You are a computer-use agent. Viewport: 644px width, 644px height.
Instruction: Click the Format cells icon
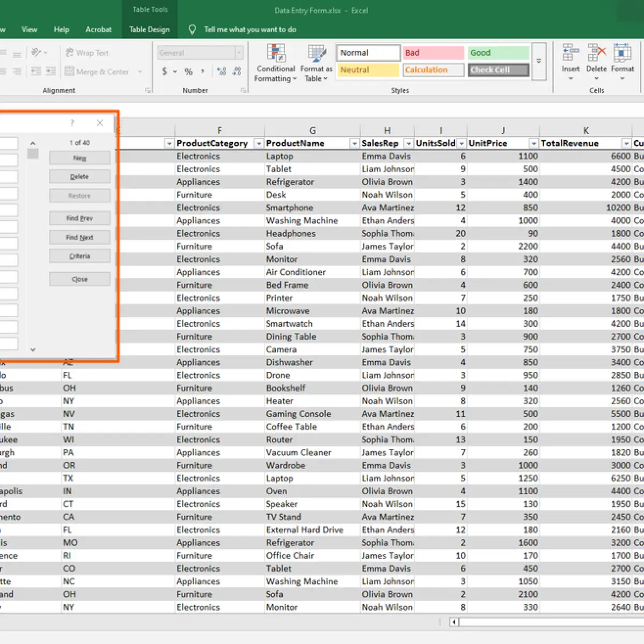pos(622,53)
